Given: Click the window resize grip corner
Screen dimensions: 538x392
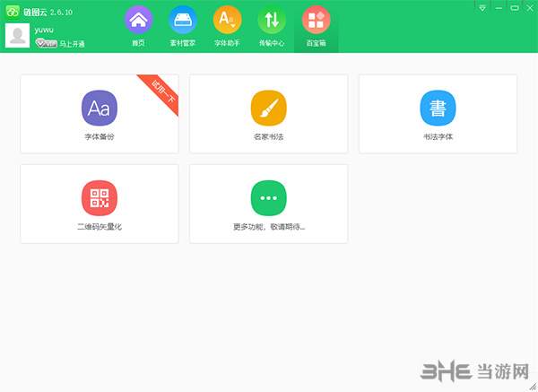Looking at the screenshot, I should click(x=533, y=387).
